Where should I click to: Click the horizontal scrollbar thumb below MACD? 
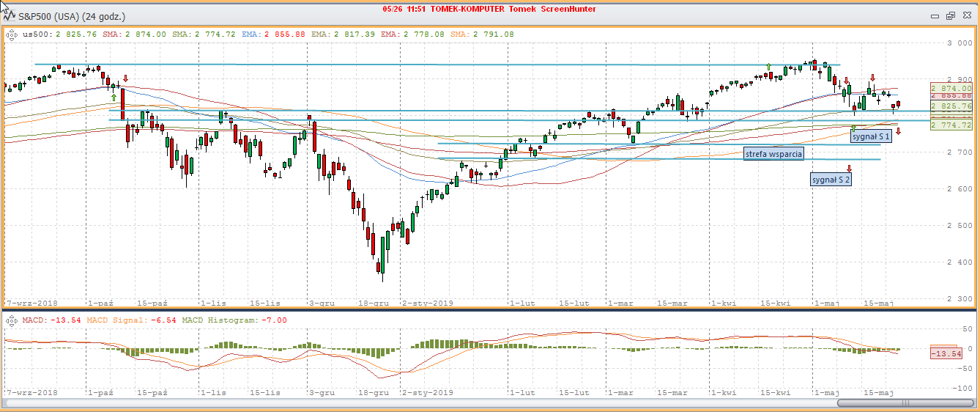coord(905,402)
